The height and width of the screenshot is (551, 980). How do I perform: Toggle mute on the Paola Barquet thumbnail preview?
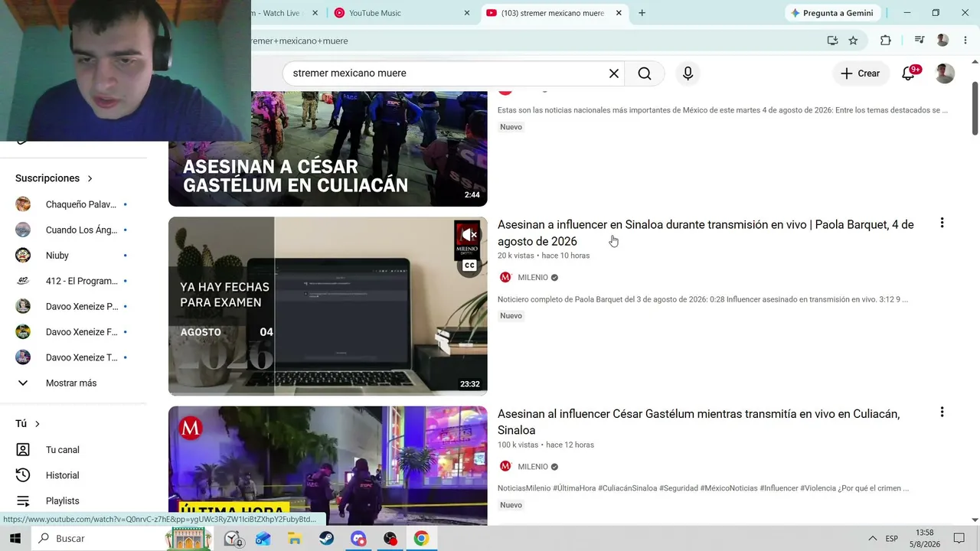(x=468, y=234)
